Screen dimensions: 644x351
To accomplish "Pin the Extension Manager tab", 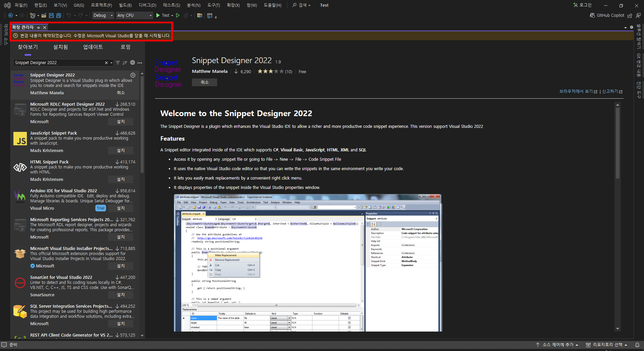I will (x=39, y=28).
